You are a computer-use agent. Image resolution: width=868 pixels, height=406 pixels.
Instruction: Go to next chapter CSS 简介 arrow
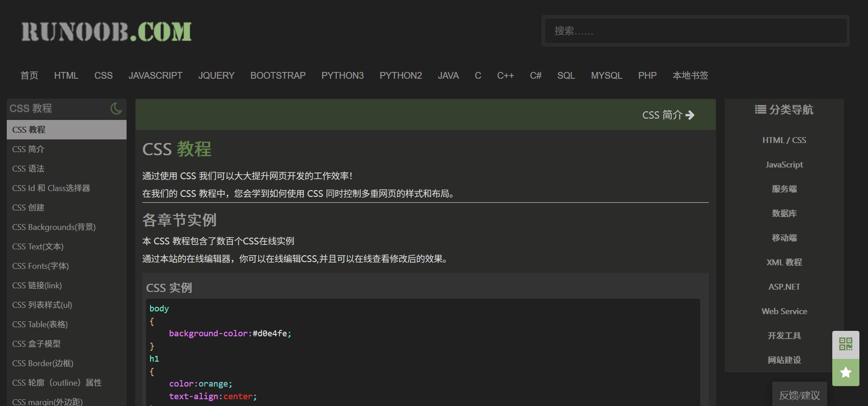(x=668, y=115)
